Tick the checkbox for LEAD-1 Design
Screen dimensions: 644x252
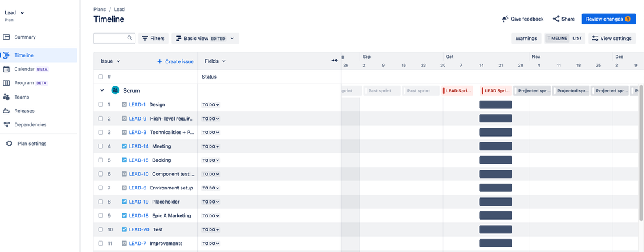click(x=101, y=104)
